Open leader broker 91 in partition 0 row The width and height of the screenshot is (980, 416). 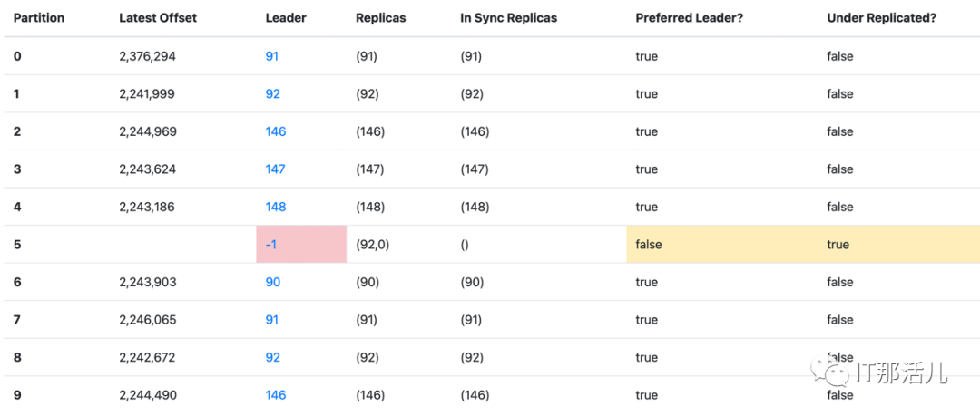tap(272, 56)
